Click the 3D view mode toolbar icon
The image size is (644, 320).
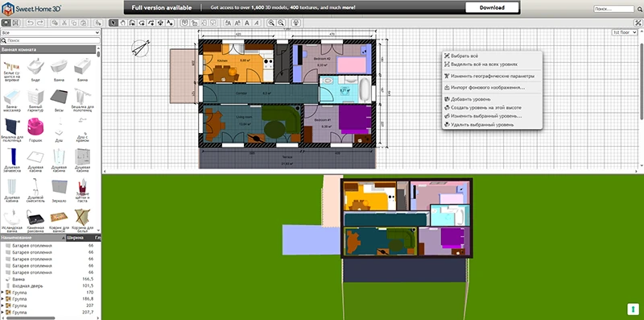[295, 23]
